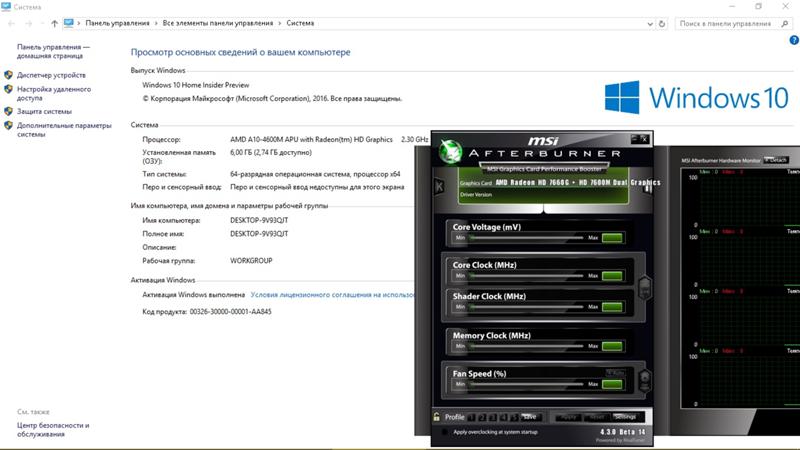This screenshot has height=450, width=800.
Task: Open the blue Help question mark
Action: coord(794,40)
